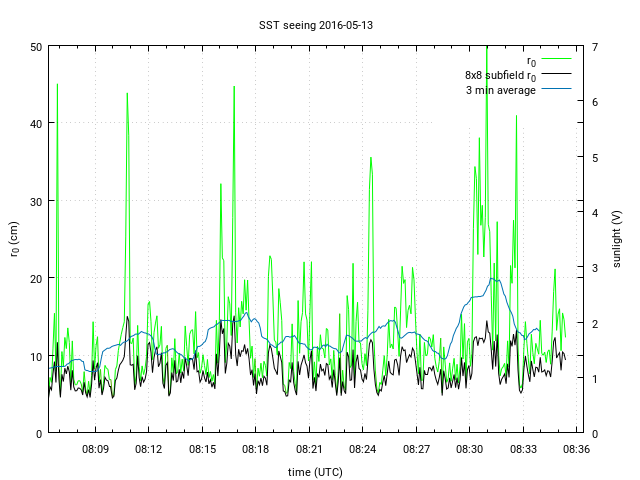Screen dimensions: 640x480
Task: Click the blue 3 min average legend line
Action: tap(556, 90)
